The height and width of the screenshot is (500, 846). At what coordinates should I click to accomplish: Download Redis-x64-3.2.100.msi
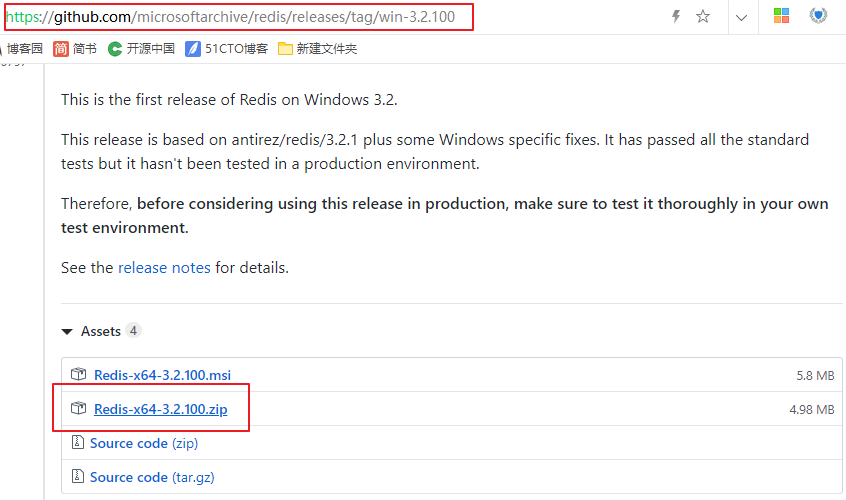(x=162, y=375)
